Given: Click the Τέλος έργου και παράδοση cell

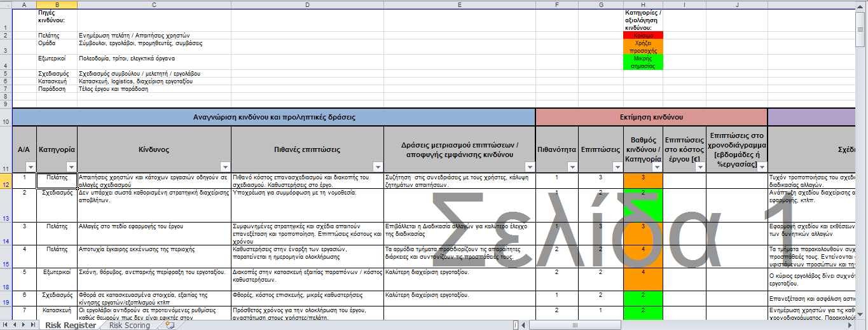Looking at the screenshot, I should (x=154, y=89).
